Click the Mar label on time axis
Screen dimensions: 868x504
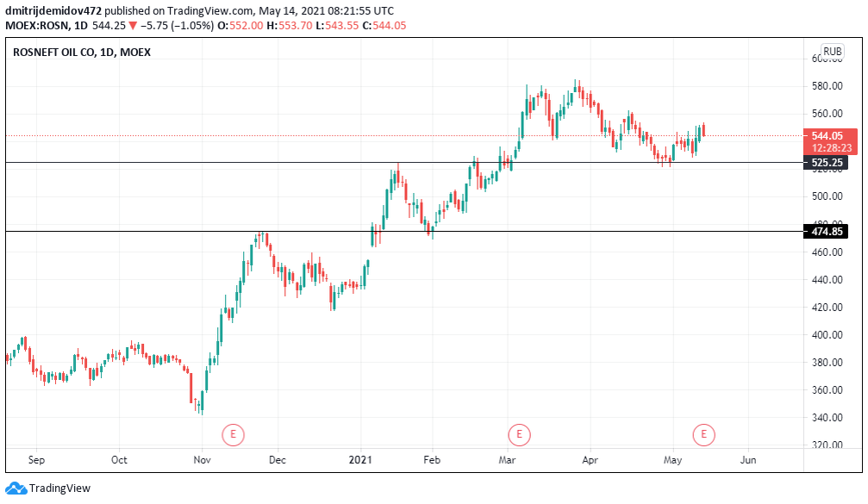507,460
